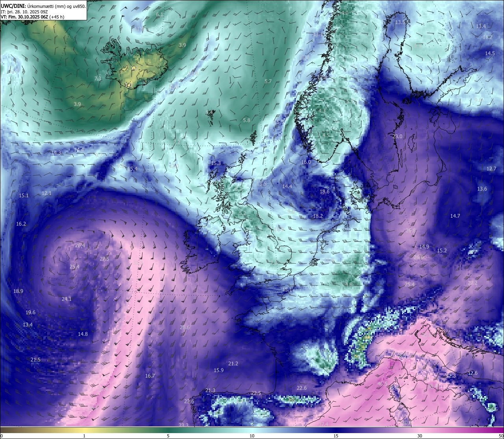Click the 15.9 value on the map
The image size is (504, 439).
219,370
